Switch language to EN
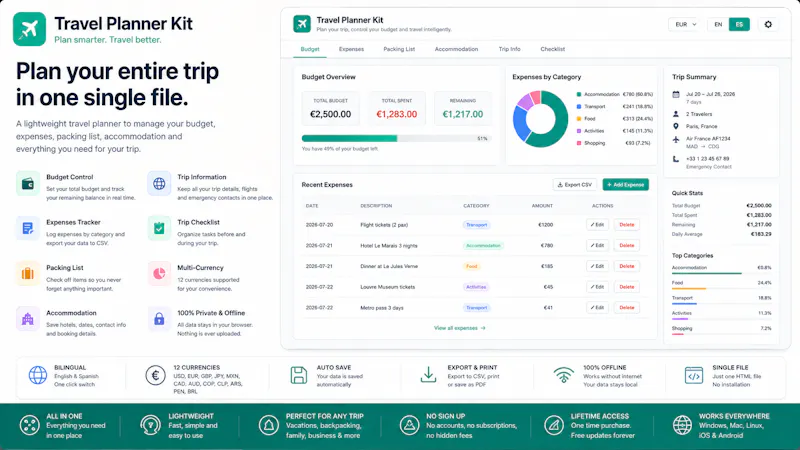This screenshot has height=450, width=800. (718, 24)
